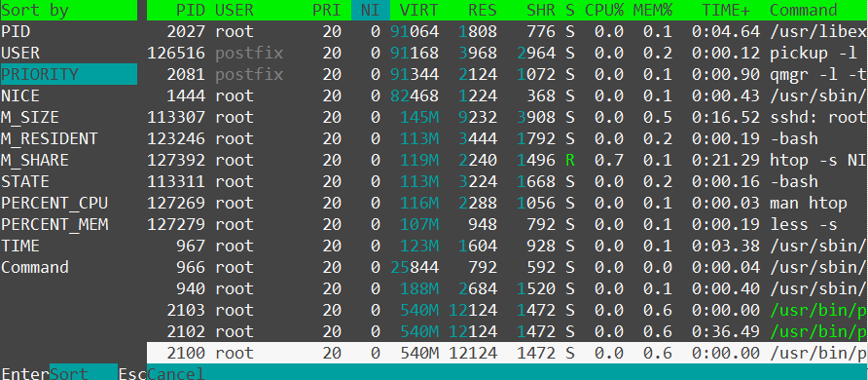
Task: Select the less -s process row
Action: (507, 224)
